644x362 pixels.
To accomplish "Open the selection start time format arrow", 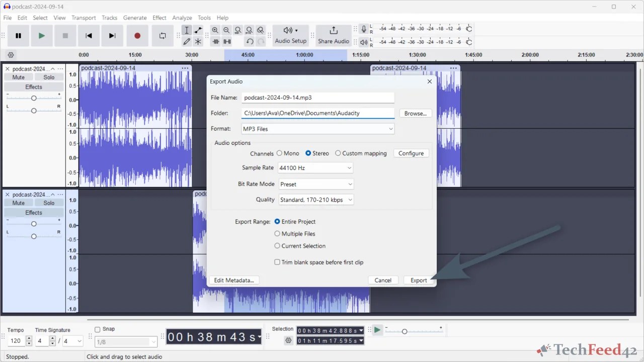I will click(361, 331).
